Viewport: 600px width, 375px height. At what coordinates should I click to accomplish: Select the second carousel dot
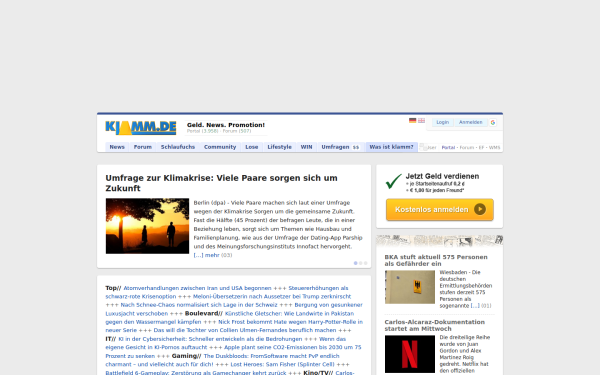click(360, 263)
